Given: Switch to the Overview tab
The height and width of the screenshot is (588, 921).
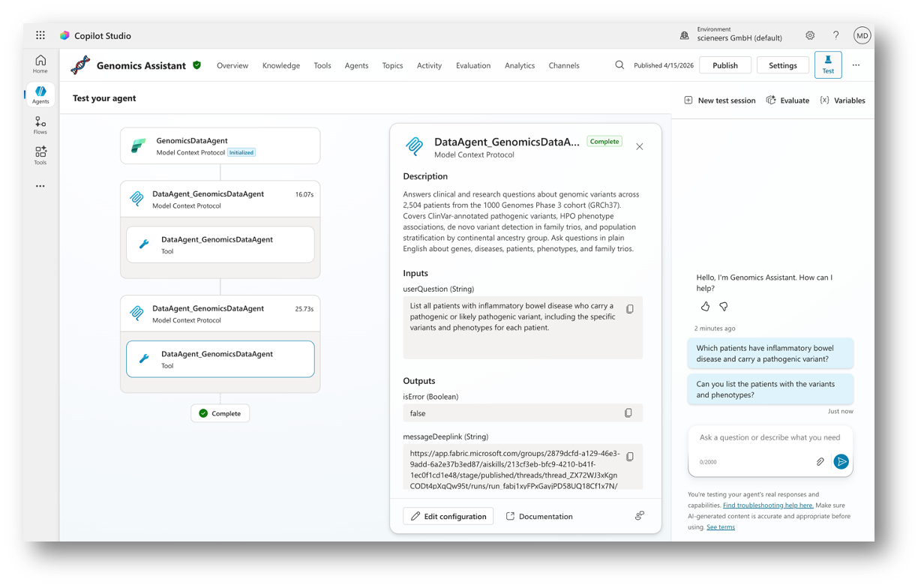Looking at the screenshot, I should (232, 65).
